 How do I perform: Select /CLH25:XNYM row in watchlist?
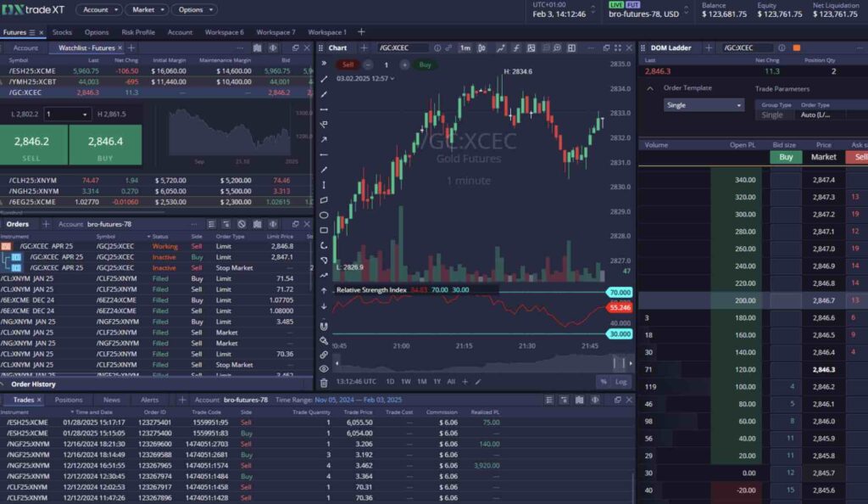pos(156,181)
